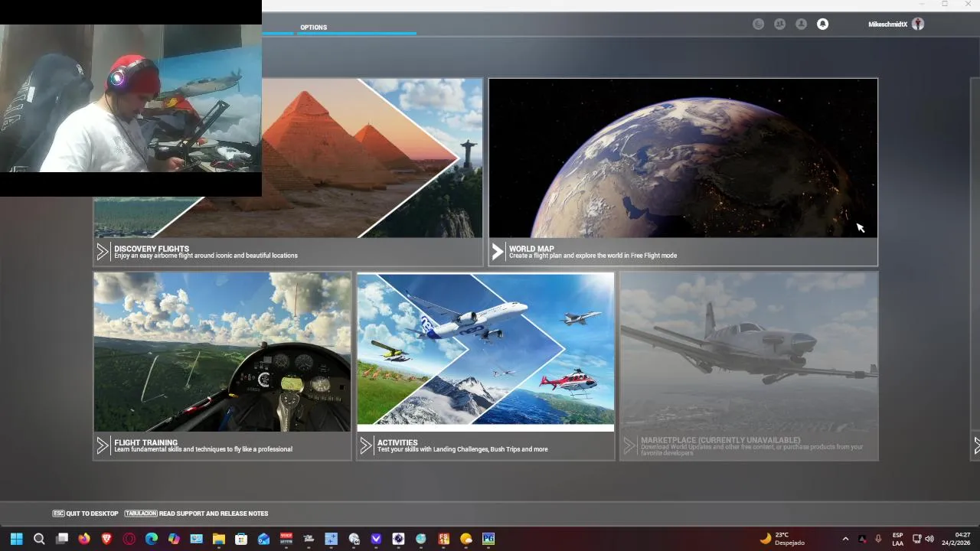The image size is (980, 551).
Task: Open Outlook from the taskbar
Action: pyautogui.click(x=263, y=539)
